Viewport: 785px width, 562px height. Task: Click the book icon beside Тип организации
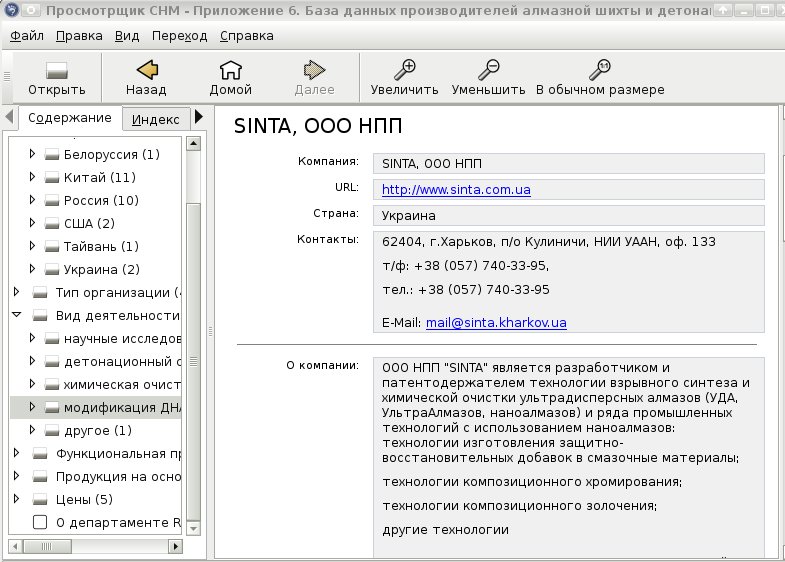(x=40, y=293)
